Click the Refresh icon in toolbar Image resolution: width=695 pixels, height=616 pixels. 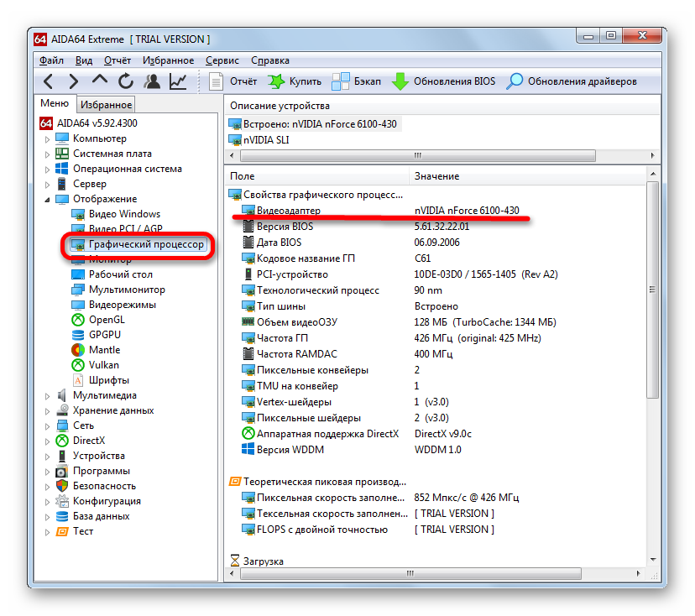126,81
